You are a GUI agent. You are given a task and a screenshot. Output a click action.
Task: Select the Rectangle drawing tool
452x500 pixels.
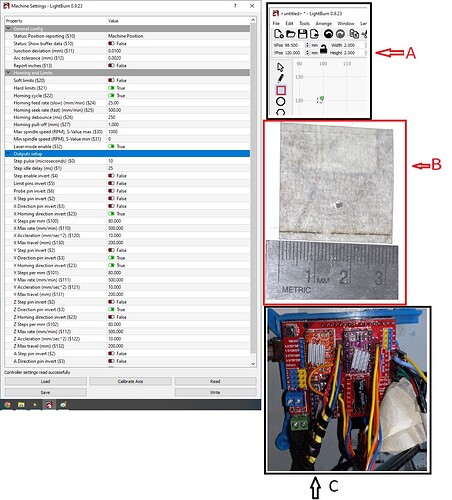(x=281, y=90)
